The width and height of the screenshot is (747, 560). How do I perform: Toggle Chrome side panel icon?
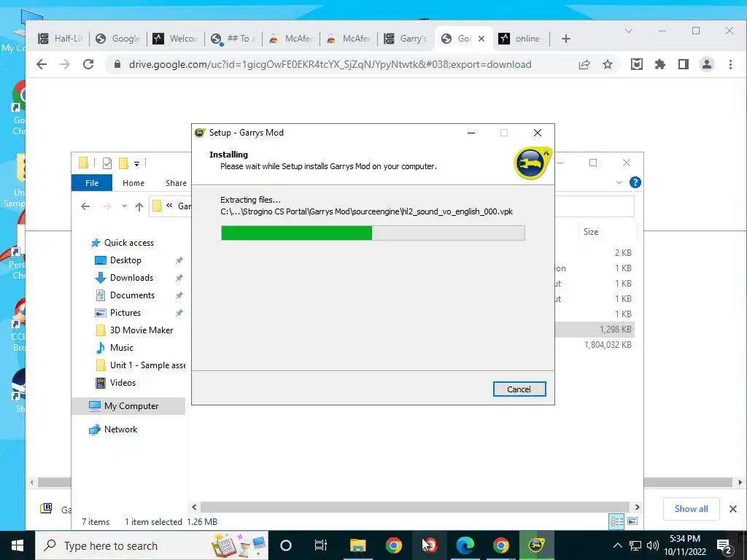(683, 64)
